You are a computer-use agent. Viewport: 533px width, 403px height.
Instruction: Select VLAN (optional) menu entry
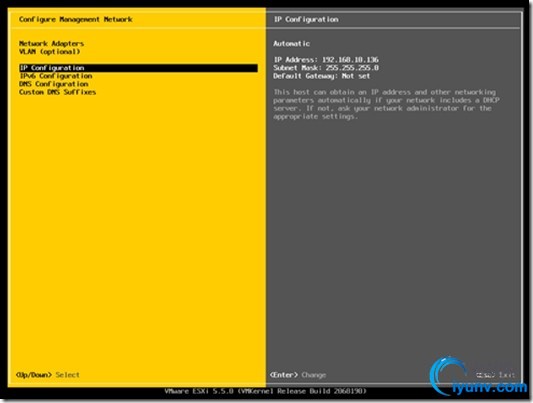coord(49,52)
